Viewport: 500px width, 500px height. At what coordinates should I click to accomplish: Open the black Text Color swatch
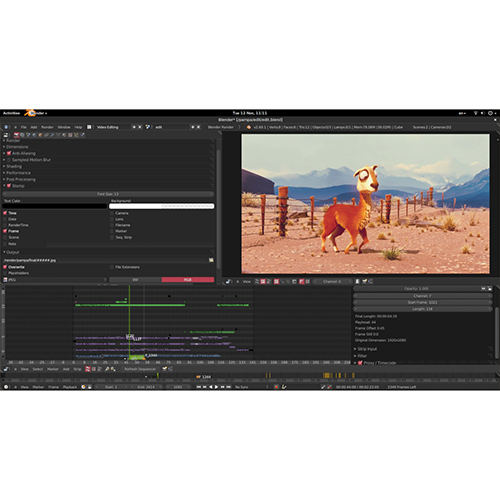click(55, 206)
